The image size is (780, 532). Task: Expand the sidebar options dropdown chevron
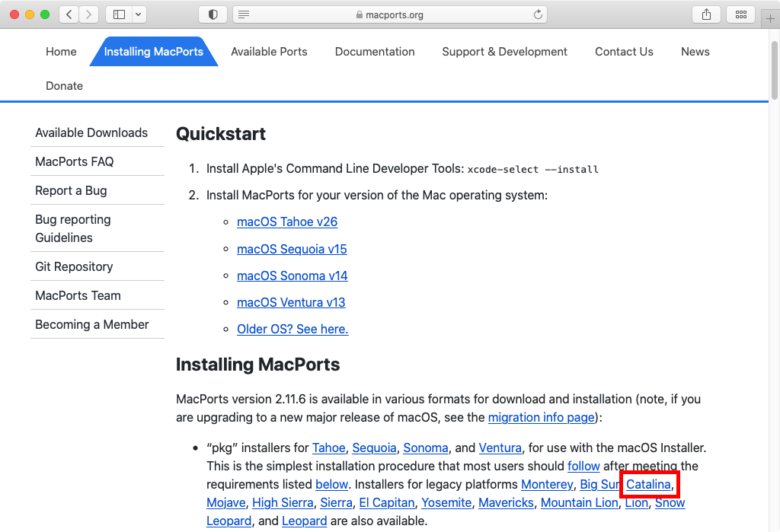138,14
